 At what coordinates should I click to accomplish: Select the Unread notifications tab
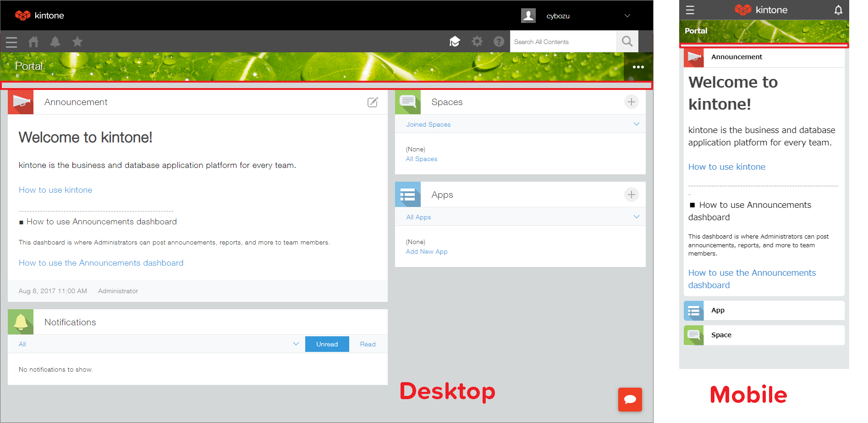pyautogui.click(x=327, y=344)
